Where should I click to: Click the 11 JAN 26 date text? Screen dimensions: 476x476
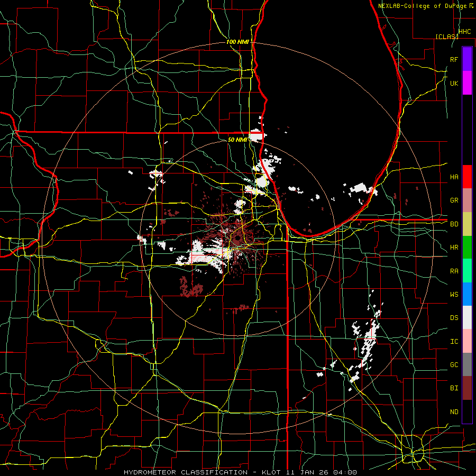tap(307, 472)
